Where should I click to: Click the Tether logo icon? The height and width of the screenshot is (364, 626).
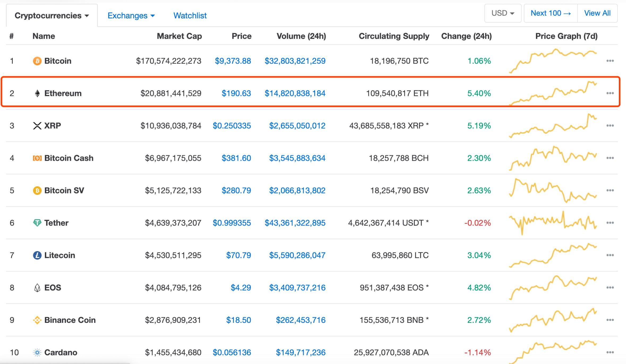pyautogui.click(x=37, y=223)
